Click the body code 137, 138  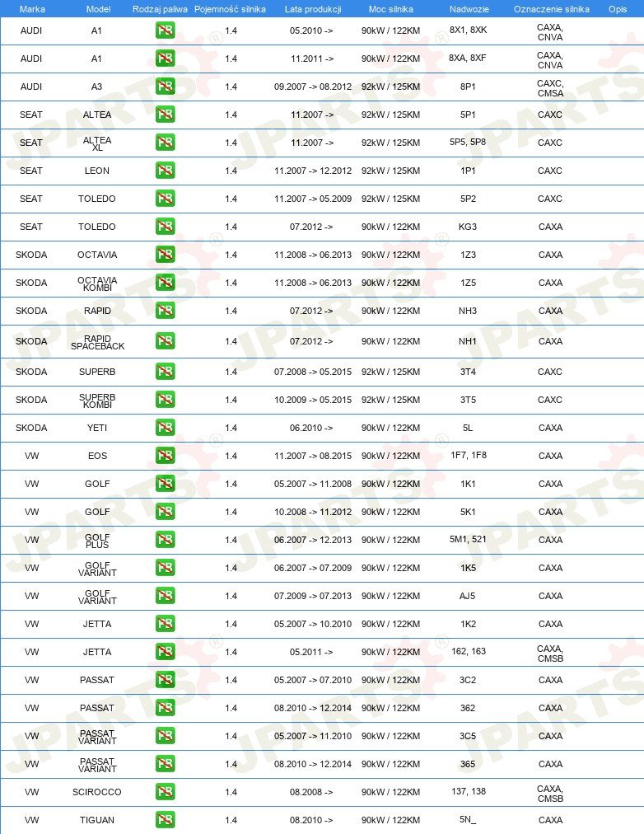(x=468, y=791)
